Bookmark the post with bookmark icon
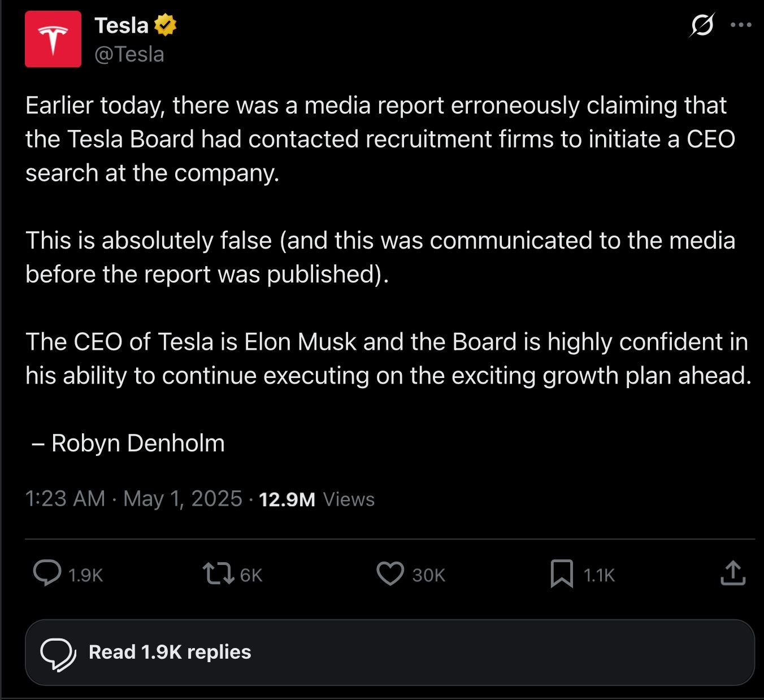The image size is (764, 700). 562,573
